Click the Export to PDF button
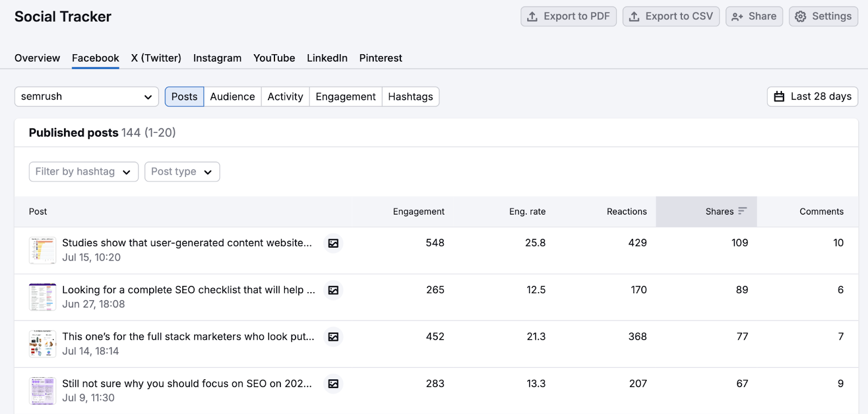 [x=569, y=16]
